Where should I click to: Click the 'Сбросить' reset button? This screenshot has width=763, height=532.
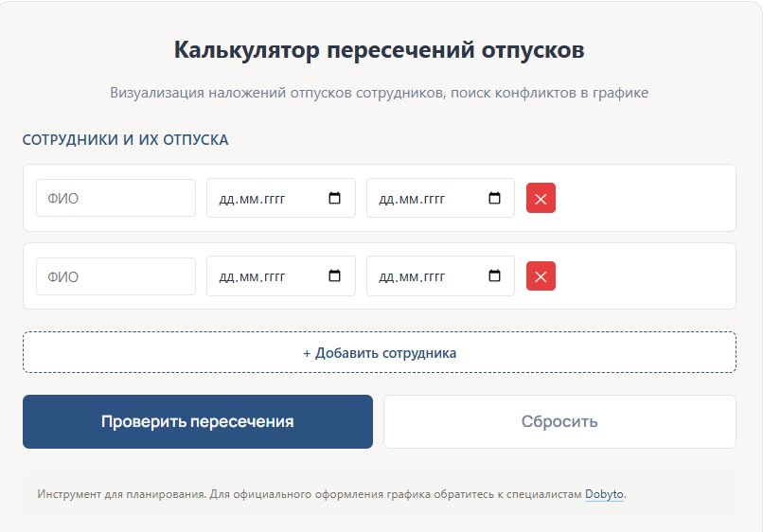tap(559, 422)
